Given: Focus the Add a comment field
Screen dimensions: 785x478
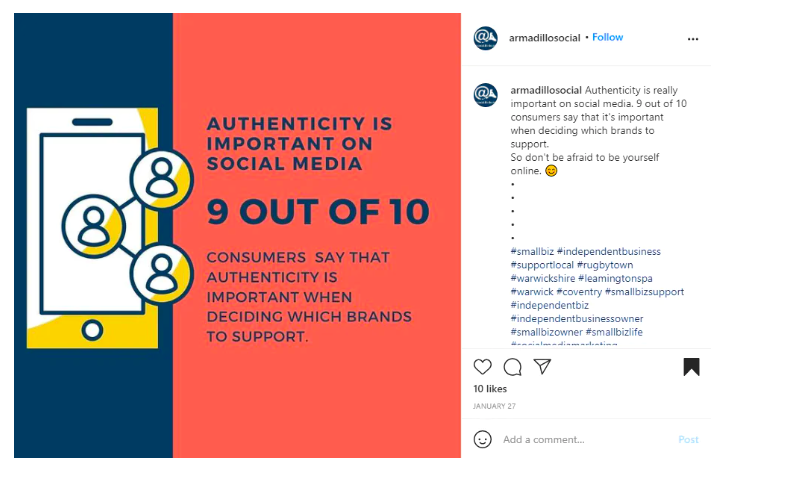Looking at the screenshot, I should 586,439.
